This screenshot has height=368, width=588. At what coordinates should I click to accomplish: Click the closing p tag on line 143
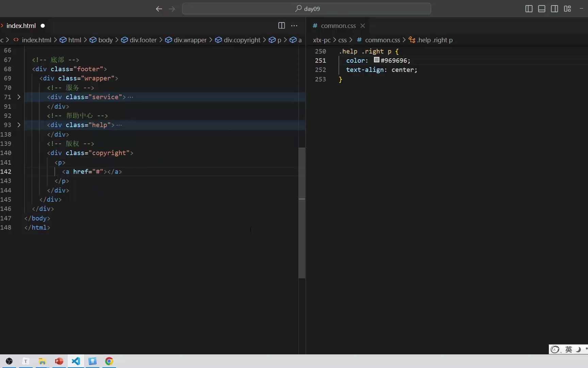[x=62, y=181]
